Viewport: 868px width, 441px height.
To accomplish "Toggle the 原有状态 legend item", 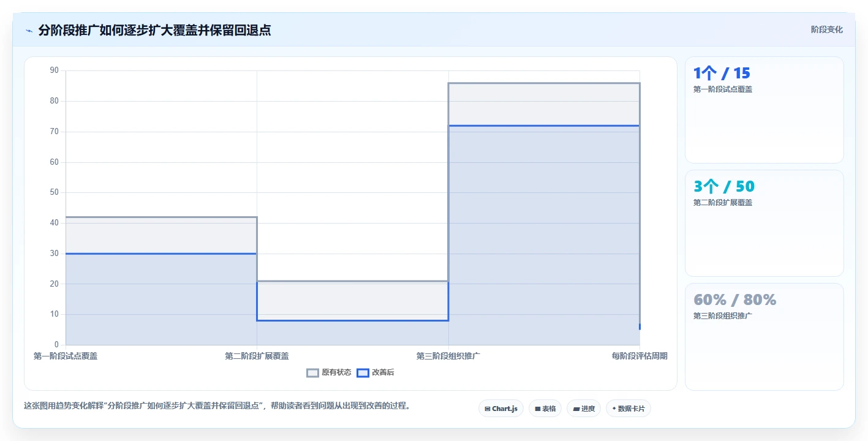I will (x=329, y=372).
